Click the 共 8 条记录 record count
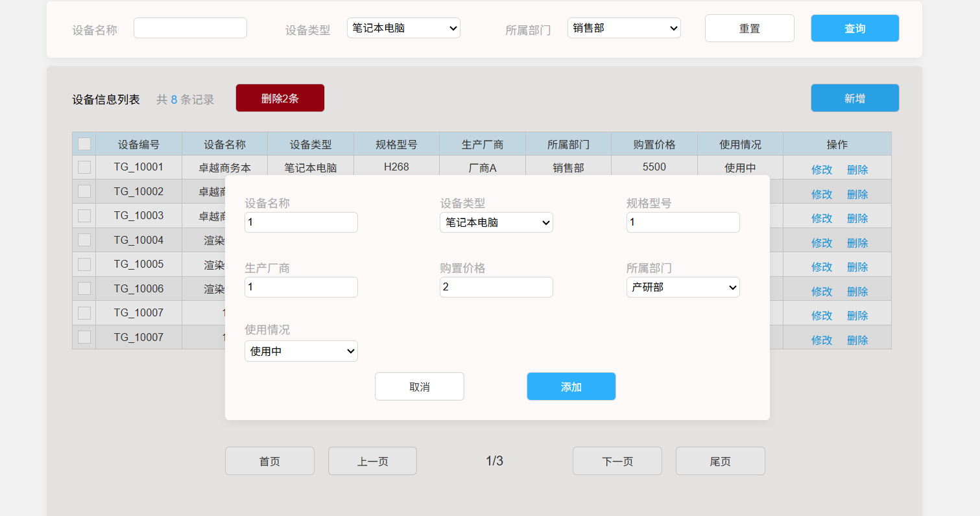Viewport: 980px width, 516px height. [x=185, y=100]
